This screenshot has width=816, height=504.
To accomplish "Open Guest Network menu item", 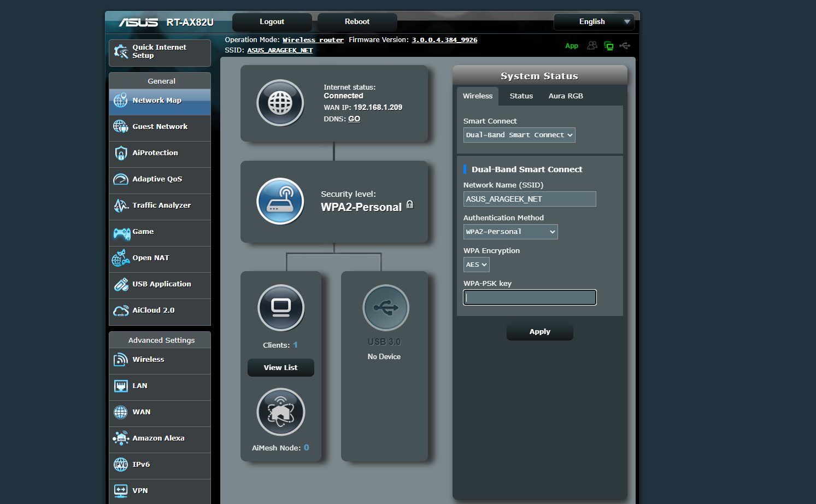I will (160, 128).
